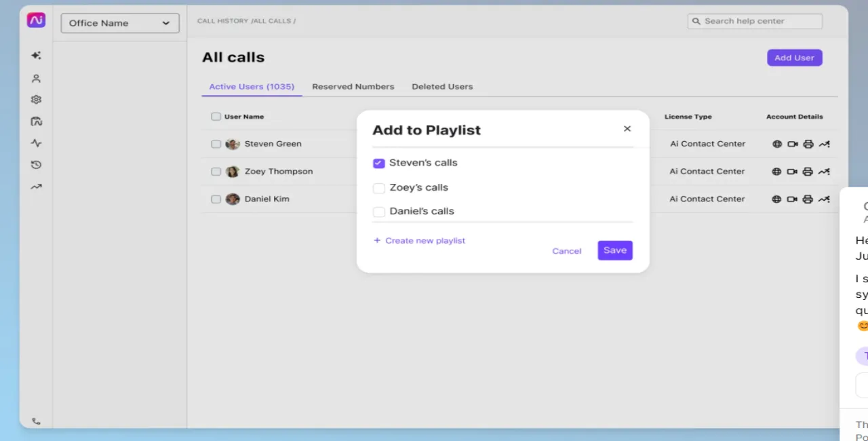Click the video camera icon for Zoey Thompson
868x441 pixels.
[792, 172]
